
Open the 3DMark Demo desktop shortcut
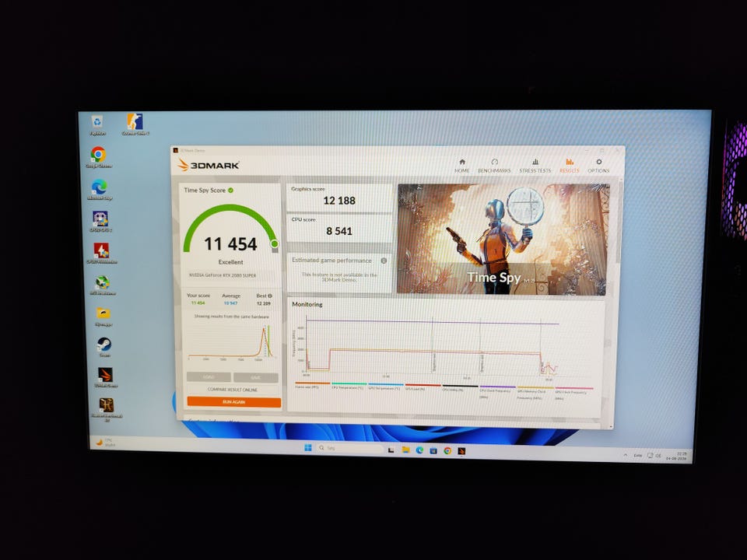coord(105,377)
